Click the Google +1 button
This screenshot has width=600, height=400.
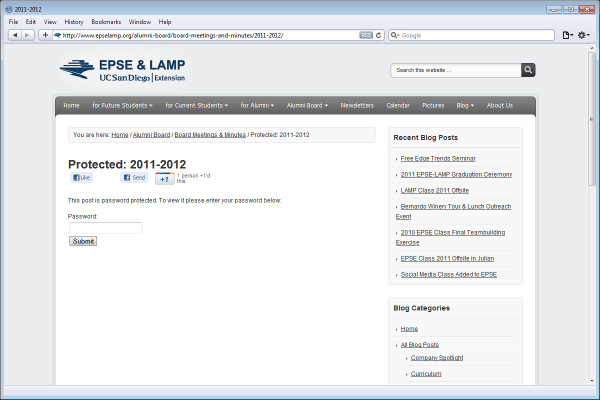coord(165,179)
